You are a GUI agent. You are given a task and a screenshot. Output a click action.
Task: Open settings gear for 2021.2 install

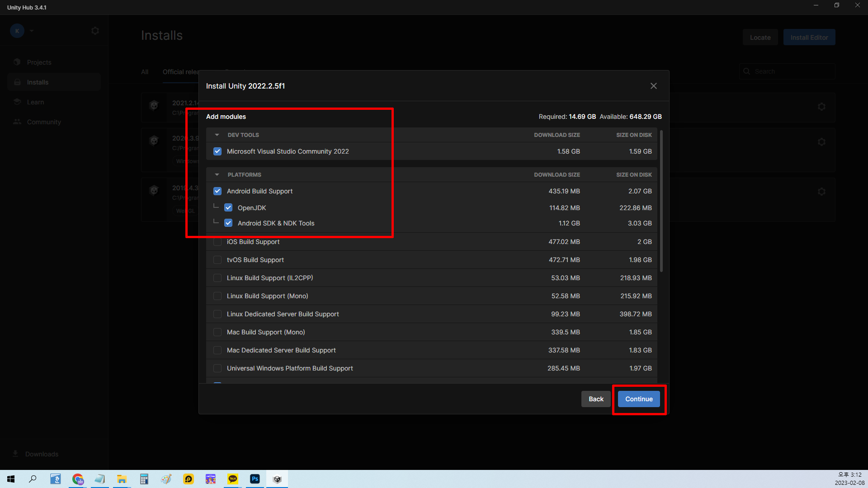(x=821, y=107)
